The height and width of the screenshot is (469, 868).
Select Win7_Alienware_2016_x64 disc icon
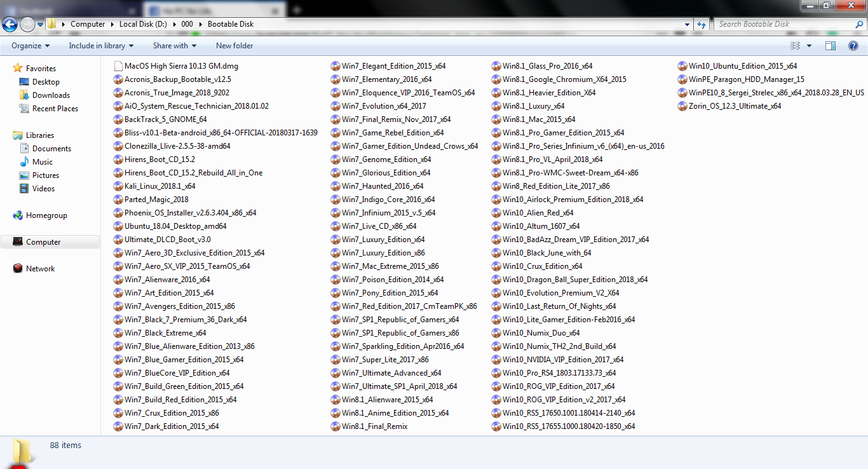click(118, 280)
